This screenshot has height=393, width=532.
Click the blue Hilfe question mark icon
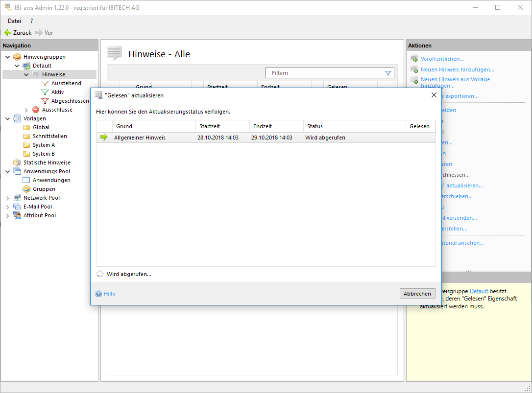pos(98,294)
